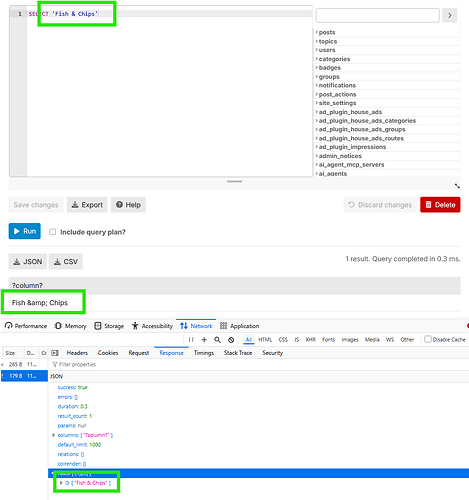Screen dimensions: 469x500
Task: Switch to Request tab
Action: coord(139,353)
